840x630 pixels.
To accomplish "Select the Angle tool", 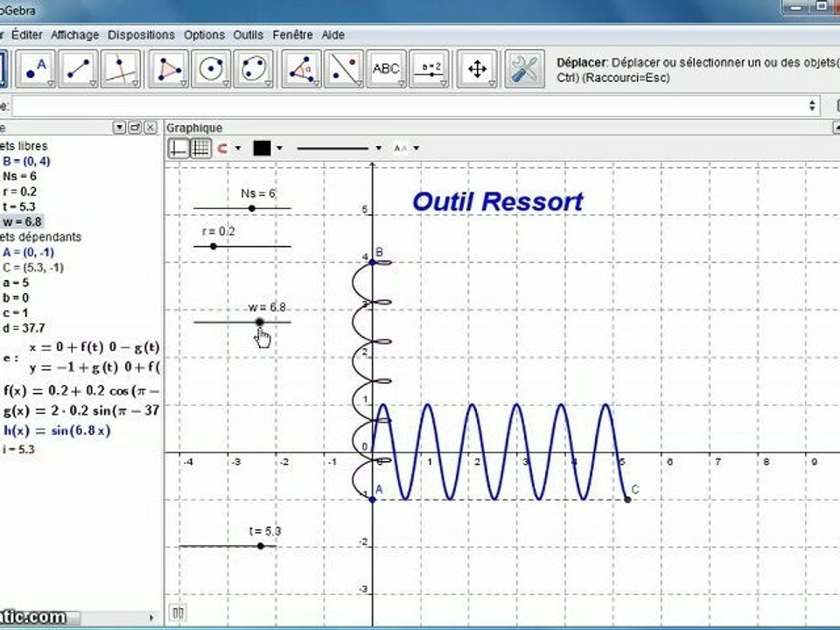I will 302,68.
